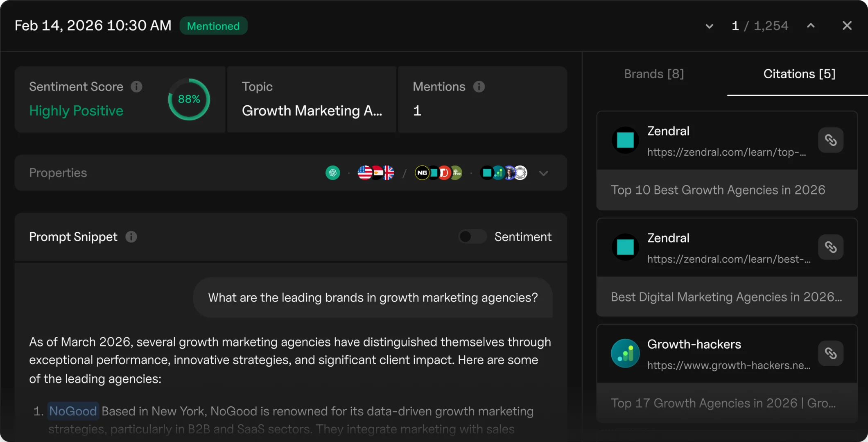Switch to the Brands [8] tab
This screenshot has height=442, width=868.
(x=654, y=74)
